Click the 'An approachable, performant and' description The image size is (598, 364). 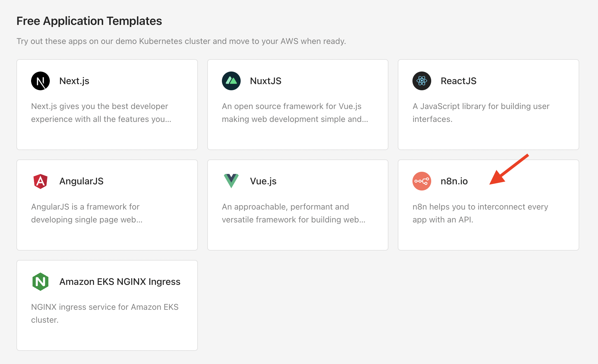click(x=294, y=213)
